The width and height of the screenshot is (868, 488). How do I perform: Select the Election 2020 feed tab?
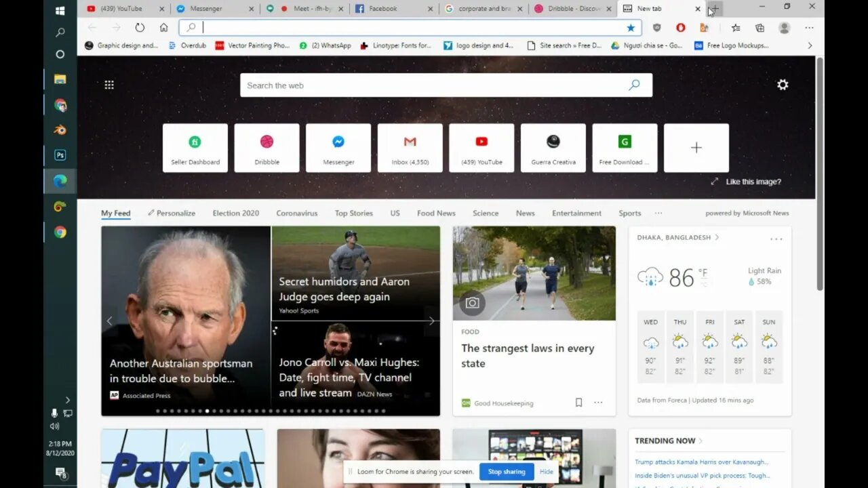pos(236,213)
